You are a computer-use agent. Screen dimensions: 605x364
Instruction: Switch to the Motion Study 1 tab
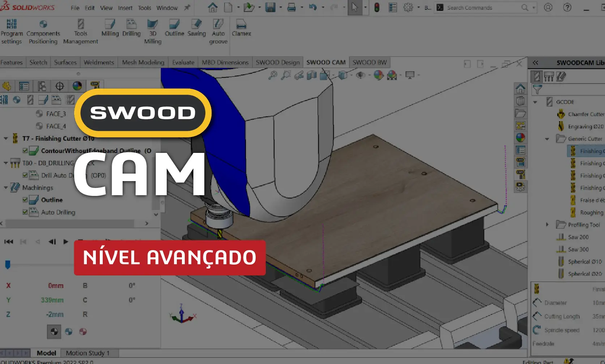coord(88,353)
